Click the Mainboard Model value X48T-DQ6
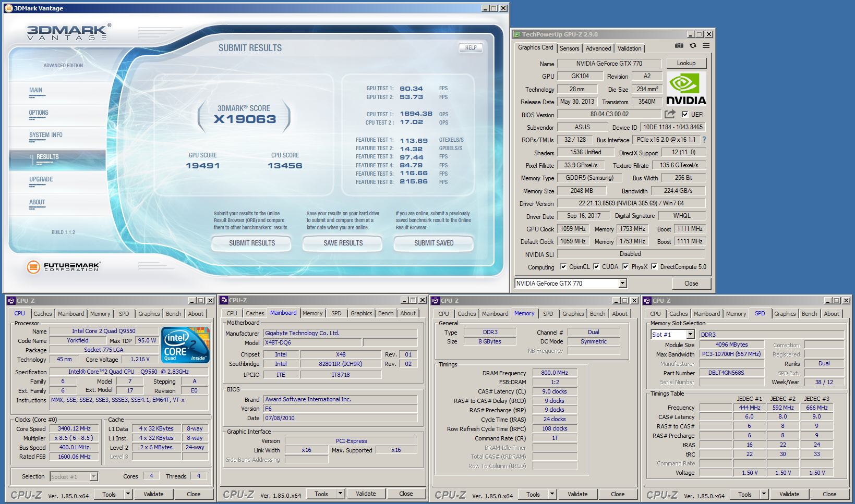The width and height of the screenshot is (855, 504). [x=312, y=342]
